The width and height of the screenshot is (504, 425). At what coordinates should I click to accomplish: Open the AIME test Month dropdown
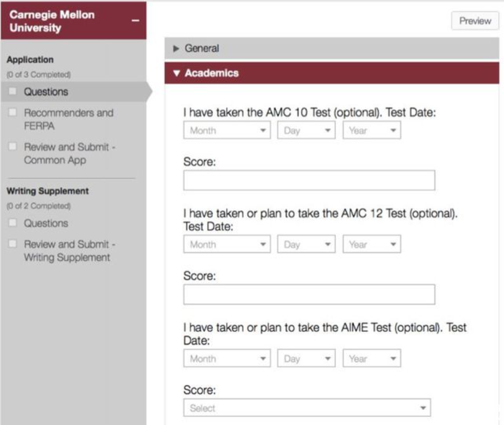pyautogui.click(x=227, y=358)
